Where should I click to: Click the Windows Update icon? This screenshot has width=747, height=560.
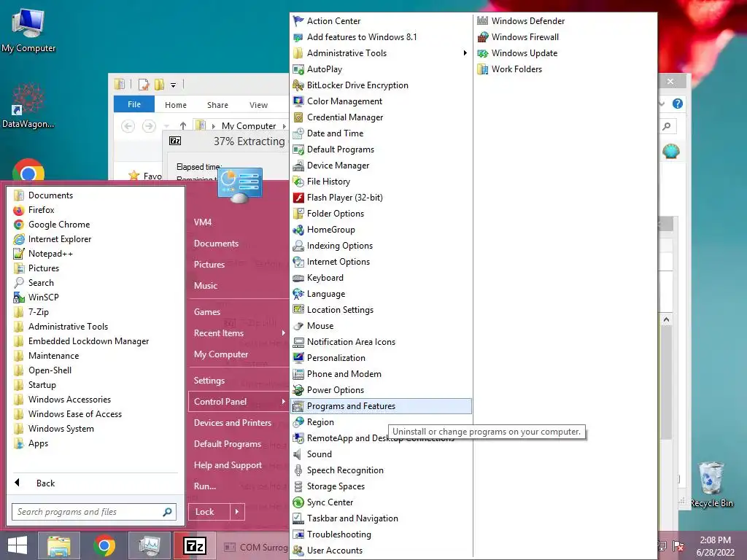point(483,53)
